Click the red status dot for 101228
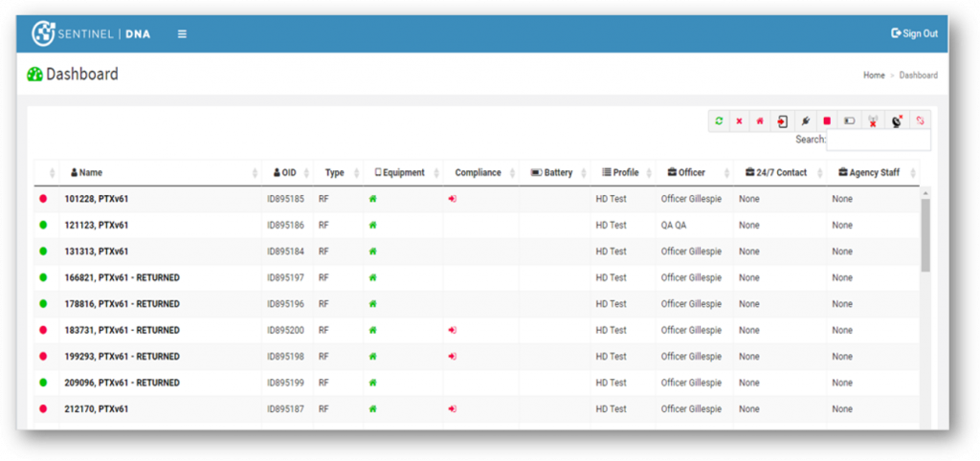 point(43,199)
